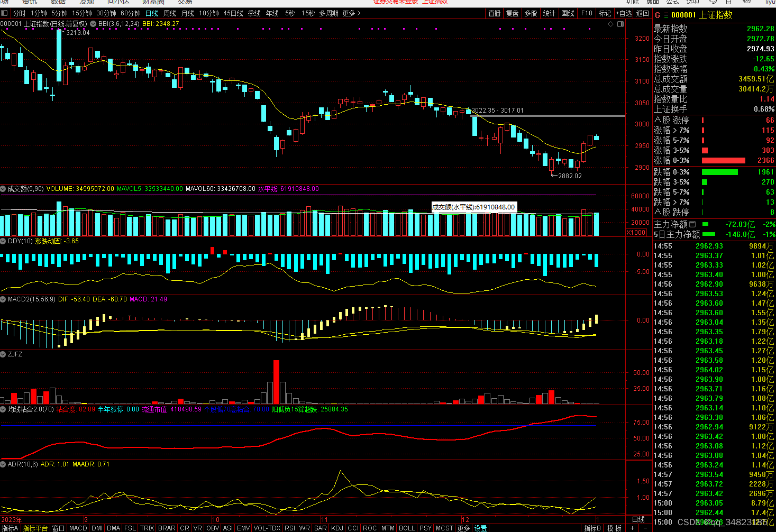Open F10 company information
The image size is (776, 532).
pos(587,13)
